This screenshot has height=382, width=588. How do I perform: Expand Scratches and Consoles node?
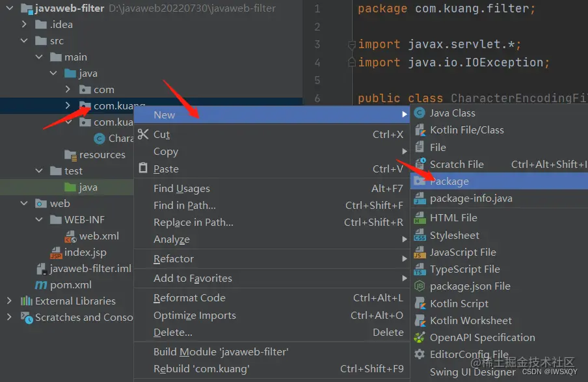[x=9, y=318]
